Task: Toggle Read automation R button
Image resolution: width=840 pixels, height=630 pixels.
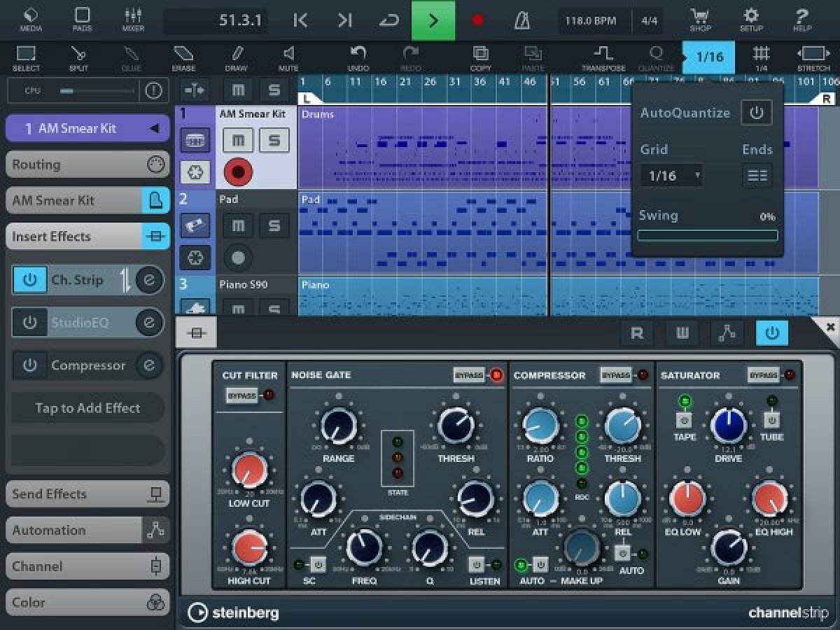Action: [637, 333]
